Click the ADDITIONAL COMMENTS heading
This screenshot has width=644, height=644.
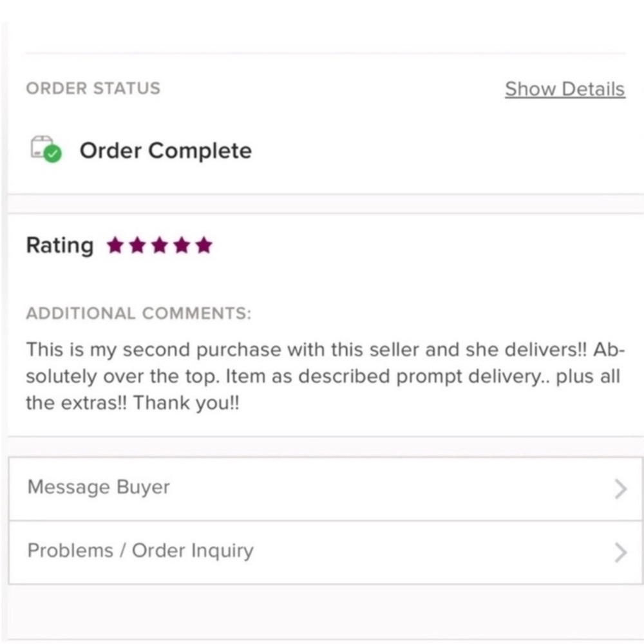pos(138,314)
